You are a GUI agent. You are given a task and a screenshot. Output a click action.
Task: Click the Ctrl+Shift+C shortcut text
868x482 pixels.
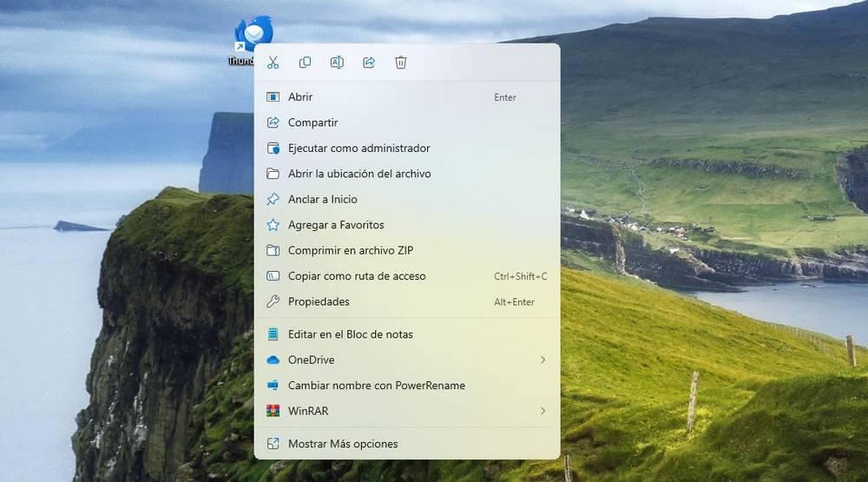click(x=520, y=276)
